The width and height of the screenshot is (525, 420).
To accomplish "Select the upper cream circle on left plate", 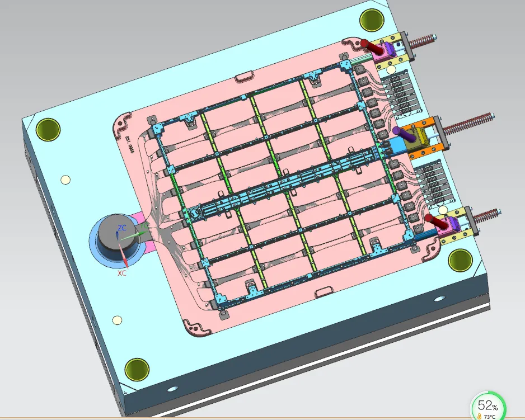I will tap(65, 180).
